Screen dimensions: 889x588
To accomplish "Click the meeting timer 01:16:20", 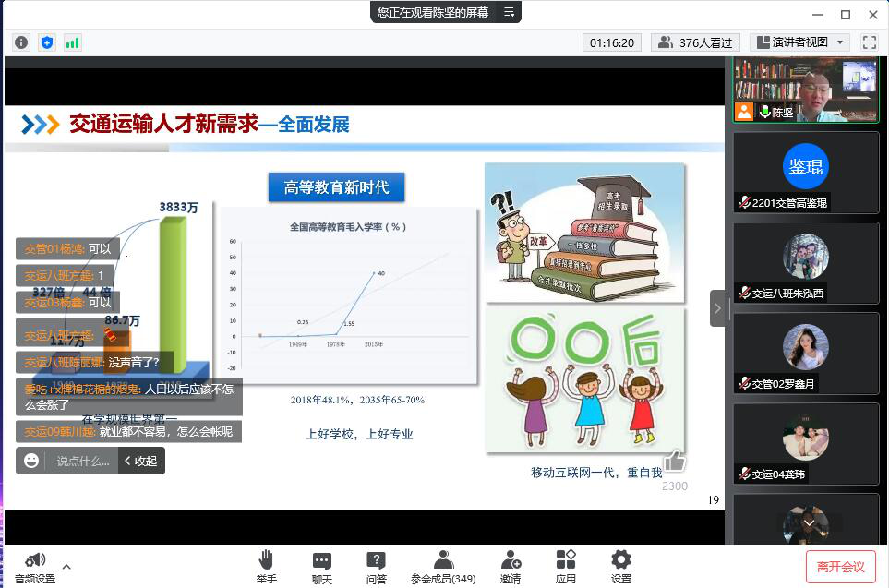I will (x=612, y=42).
